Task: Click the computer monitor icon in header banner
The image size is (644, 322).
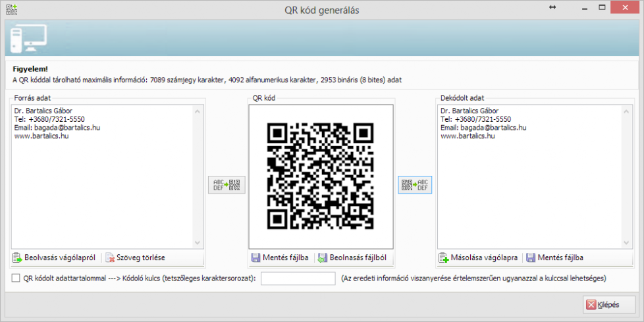Action: coord(28,38)
